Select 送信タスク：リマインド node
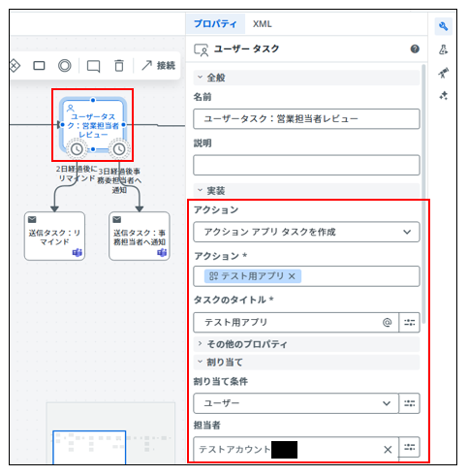This screenshot has width=468, height=476. coord(54,236)
